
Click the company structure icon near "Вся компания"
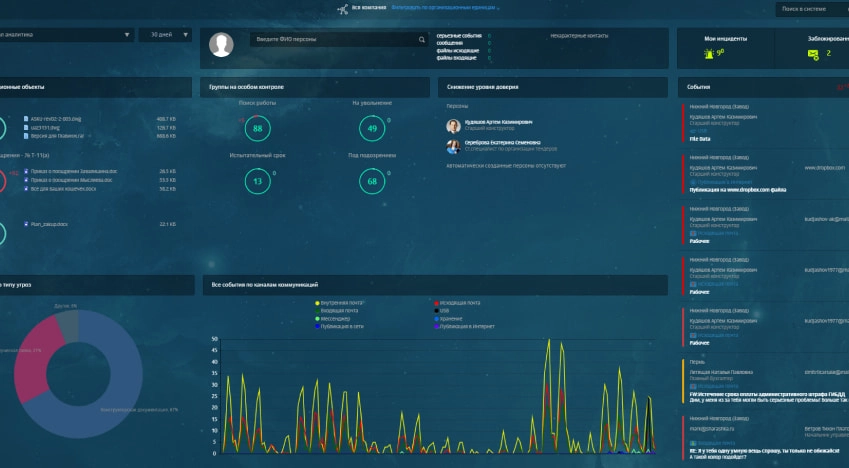point(343,9)
